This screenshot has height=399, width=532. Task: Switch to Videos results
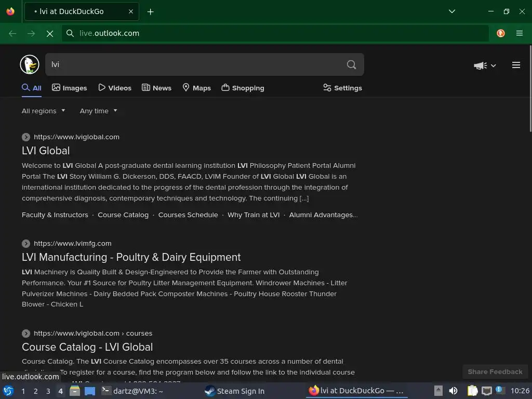tap(115, 88)
